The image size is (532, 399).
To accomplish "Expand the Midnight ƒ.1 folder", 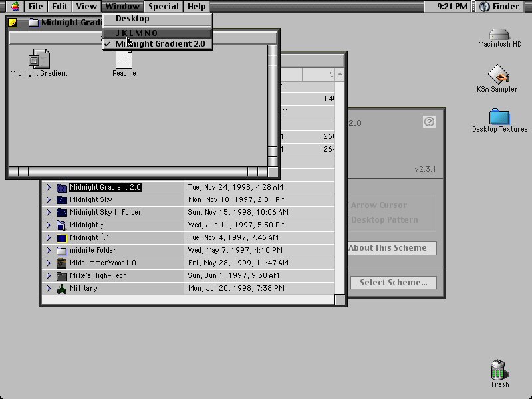I will 48,238.
